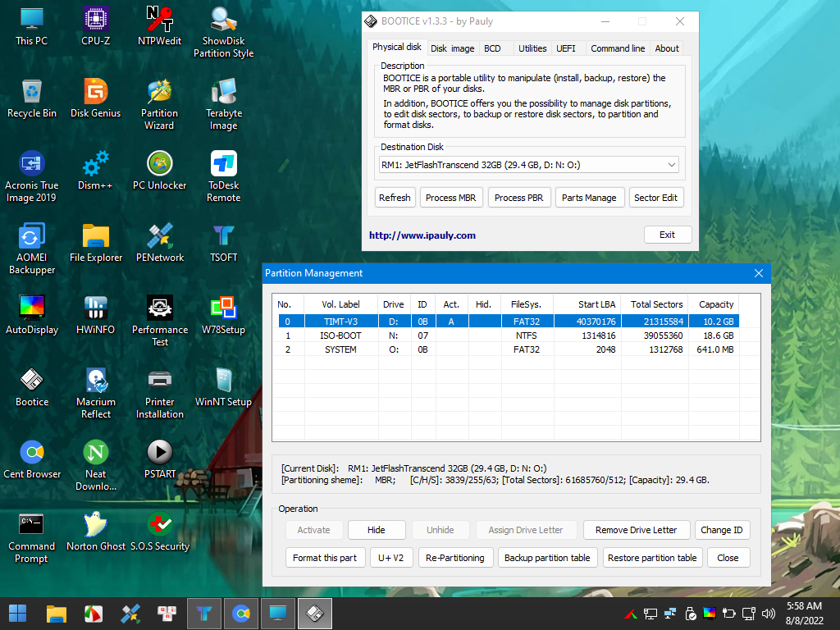This screenshot has height=630, width=840.
Task: Open ShowDisk Partition Style icon
Action: [x=223, y=32]
